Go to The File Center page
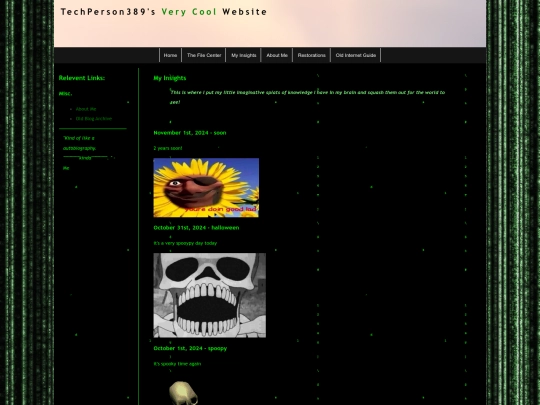 tap(204, 55)
